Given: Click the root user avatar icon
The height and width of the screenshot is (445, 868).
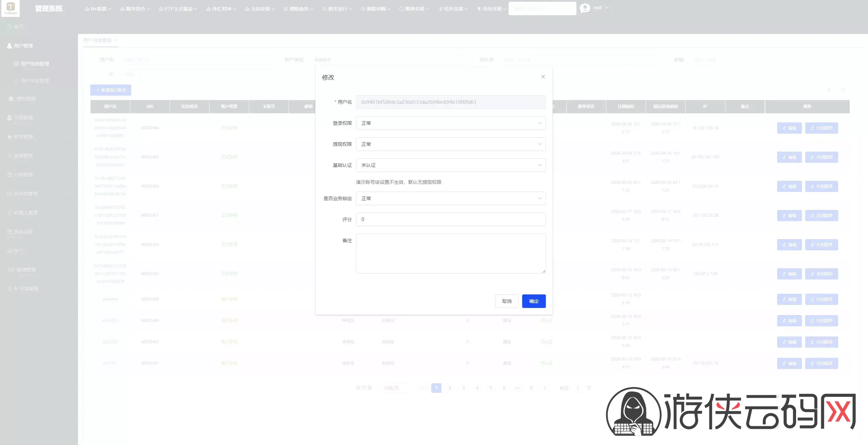Looking at the screenshot, I should click(x=585, y=8).
